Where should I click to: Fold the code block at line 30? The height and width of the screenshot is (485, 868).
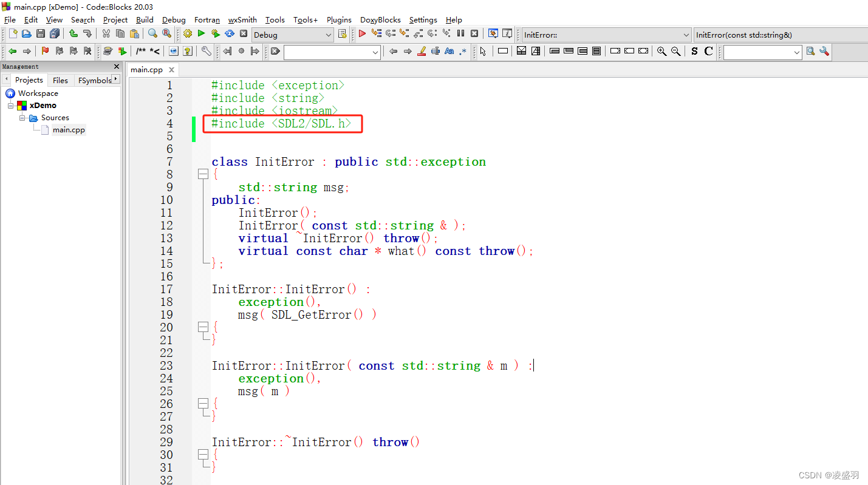tap(203, 455)
